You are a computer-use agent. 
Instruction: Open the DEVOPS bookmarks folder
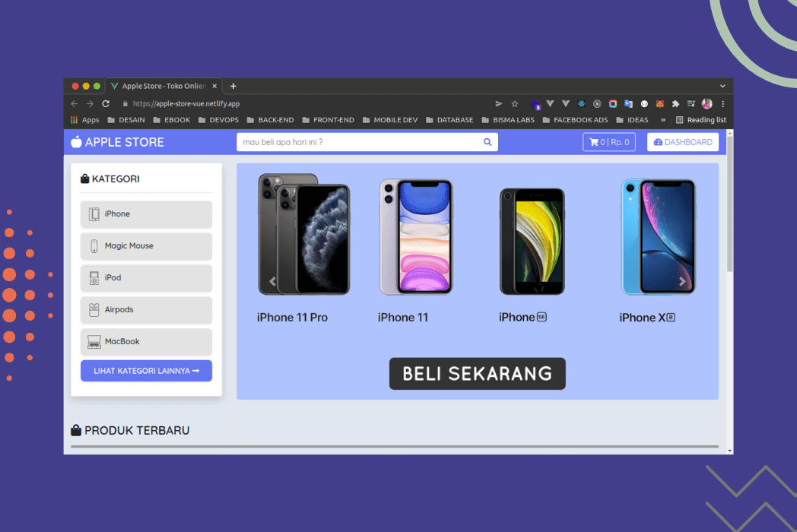pyautogui.click(x=218, y=120)
